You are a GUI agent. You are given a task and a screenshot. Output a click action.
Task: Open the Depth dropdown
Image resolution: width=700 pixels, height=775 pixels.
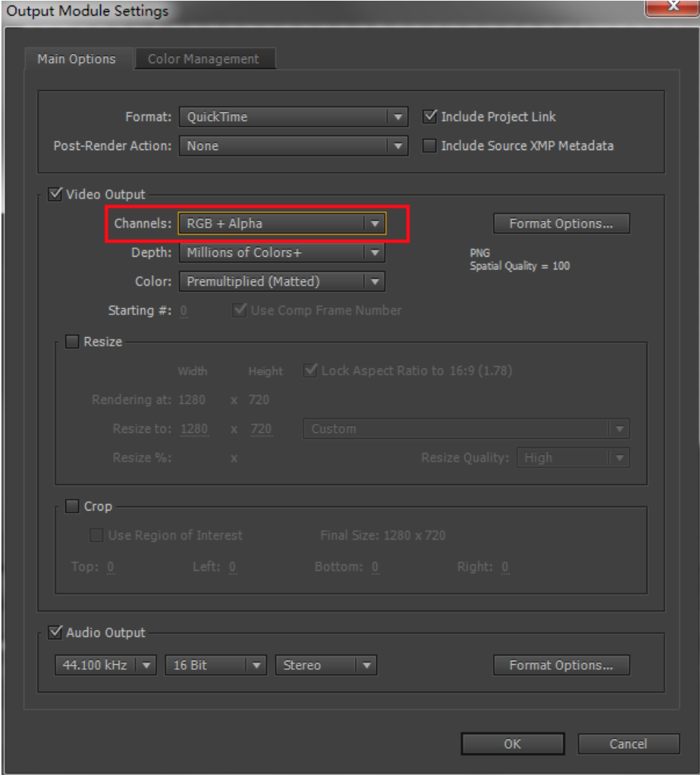point(282,252)
